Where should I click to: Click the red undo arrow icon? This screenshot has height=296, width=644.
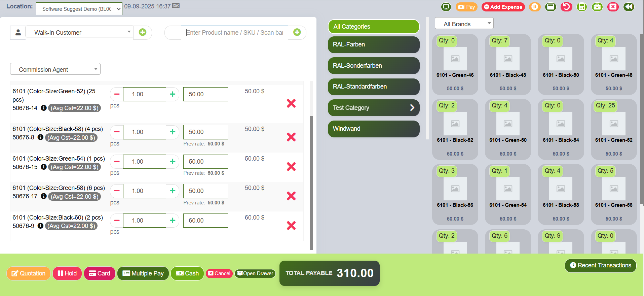(x=566, y=7)
